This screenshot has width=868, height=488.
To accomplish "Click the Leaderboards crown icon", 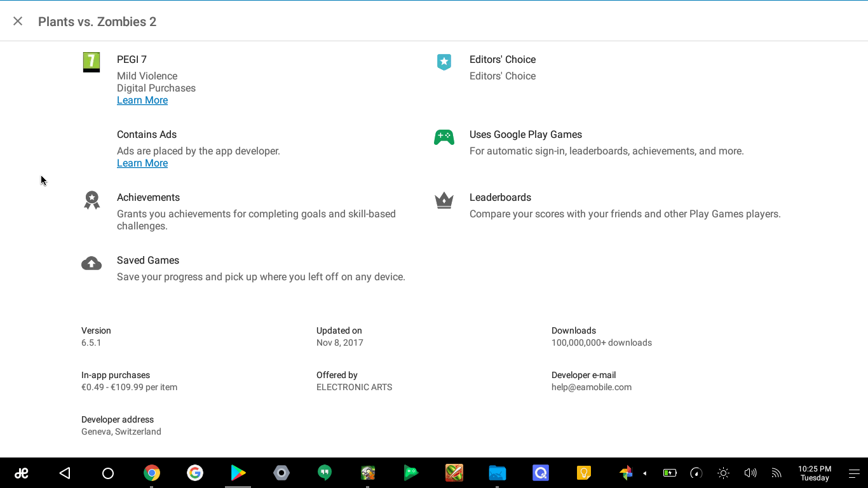I will point(444,201).
